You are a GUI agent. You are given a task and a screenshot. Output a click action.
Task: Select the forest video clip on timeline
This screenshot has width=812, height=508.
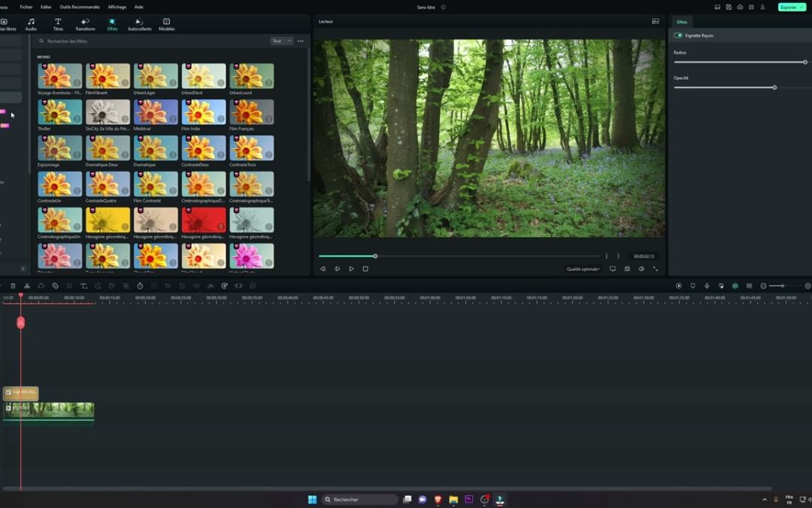pyautogui.click(x=49, y=412)
